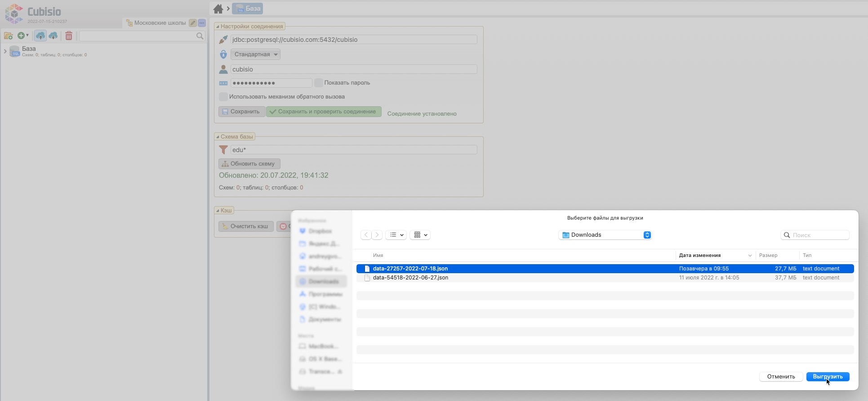Click the cloud upload icon in toolbar

point(40,36)
